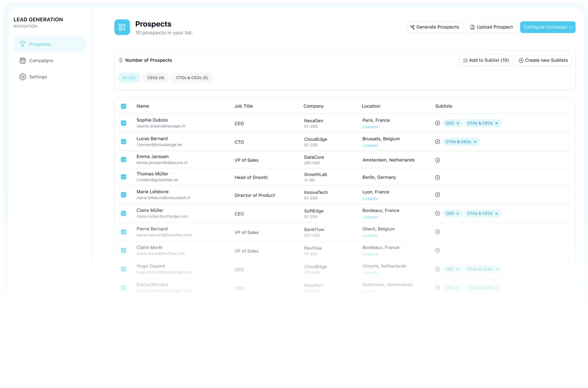
Task: Uncheck Marie Lefebvre row checkbox
Action: pos(123,195)
